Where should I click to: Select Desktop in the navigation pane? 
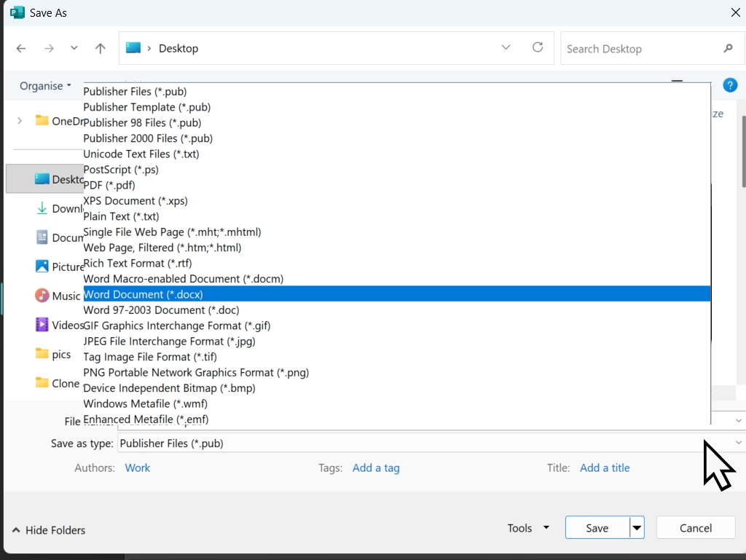(x=44, y=179)
